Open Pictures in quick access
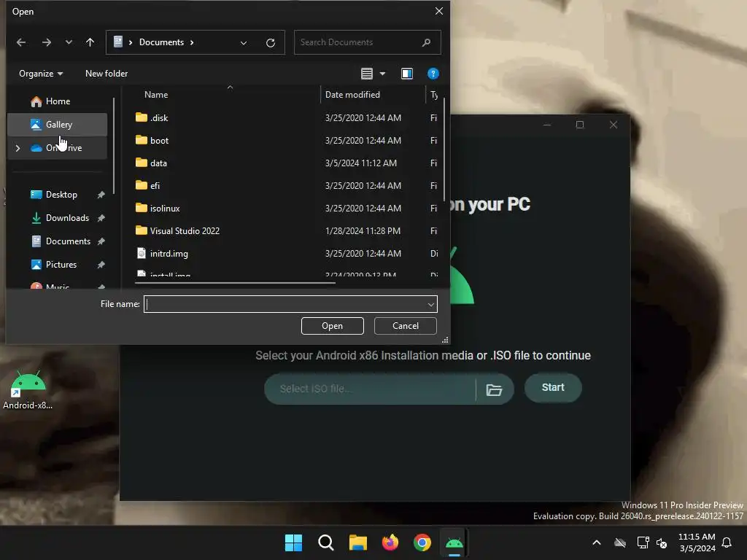 point(61,264)
